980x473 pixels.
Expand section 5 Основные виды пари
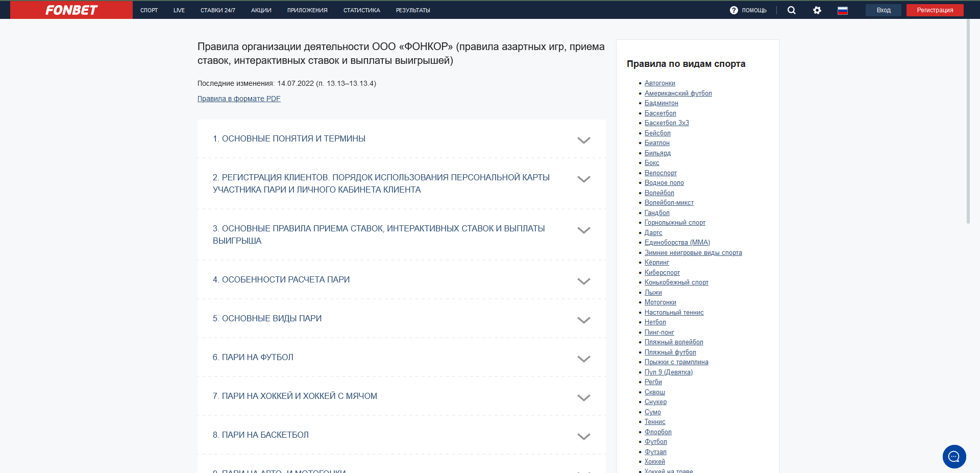[x=401, y=319]
